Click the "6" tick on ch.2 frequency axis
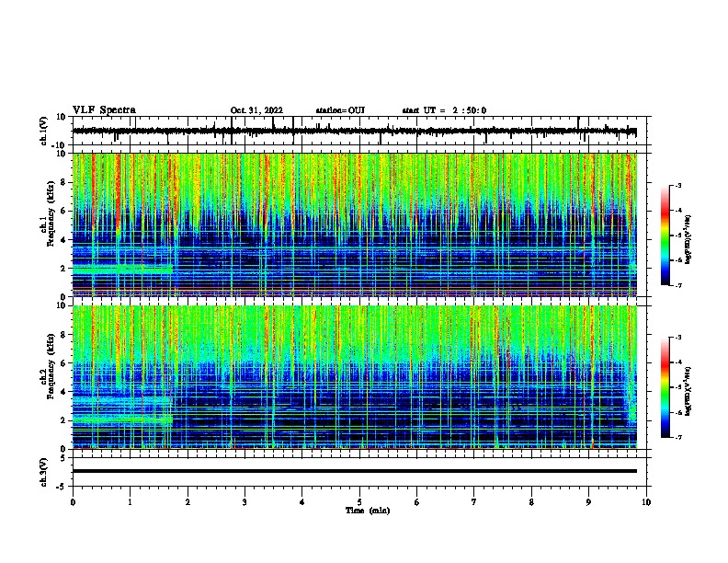The image size is (728, 563). coord(63,362)
